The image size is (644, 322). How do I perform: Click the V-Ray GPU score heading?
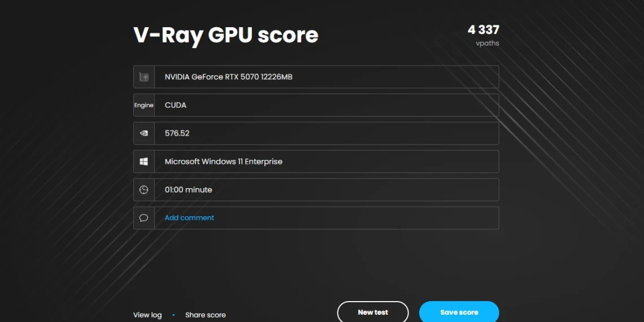[226, 36]
